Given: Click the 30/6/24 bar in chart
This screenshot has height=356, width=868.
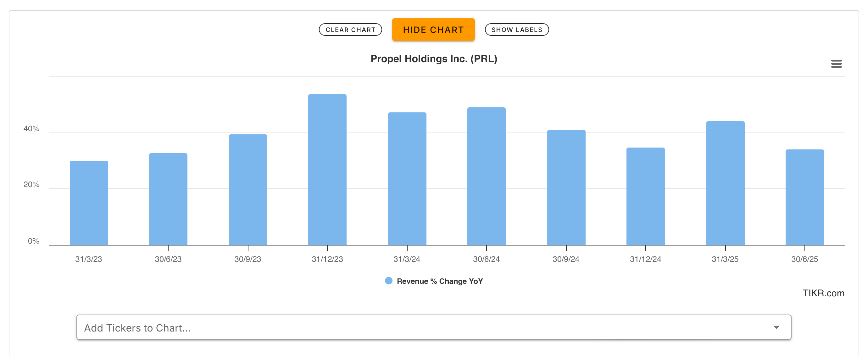Looking at the screenshot, I should 486,176.
